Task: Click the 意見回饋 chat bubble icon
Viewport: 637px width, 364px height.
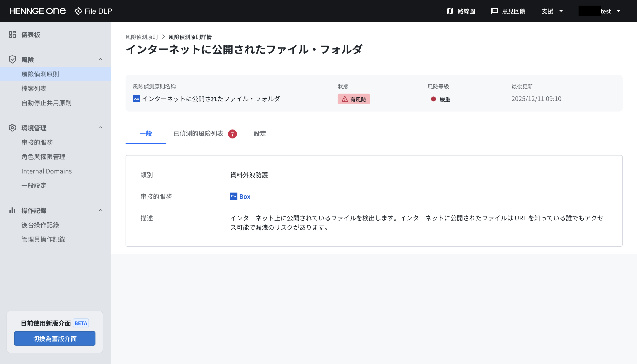Action: 494,11
